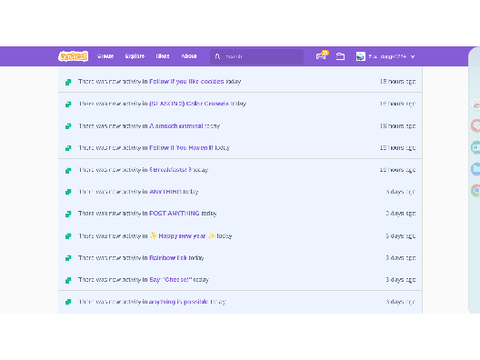Click into the Search field
The image size is (480, 360).
[x=257, y=56]
